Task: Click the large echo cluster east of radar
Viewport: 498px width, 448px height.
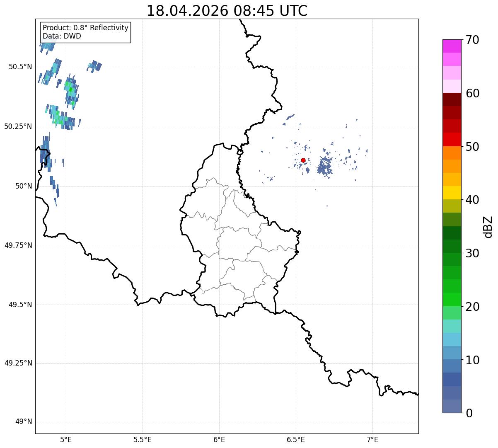Action: point(325,165)
